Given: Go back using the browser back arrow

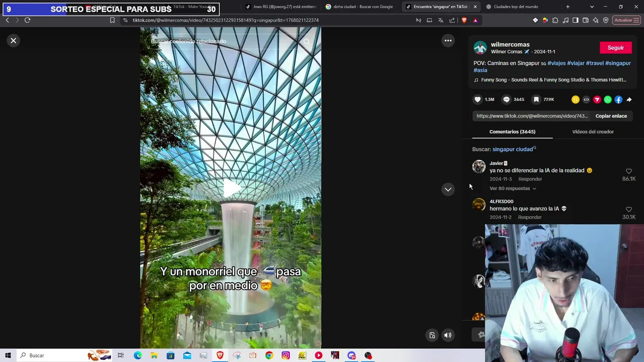Looking at the screenshot, I should (x=7, y=20).
